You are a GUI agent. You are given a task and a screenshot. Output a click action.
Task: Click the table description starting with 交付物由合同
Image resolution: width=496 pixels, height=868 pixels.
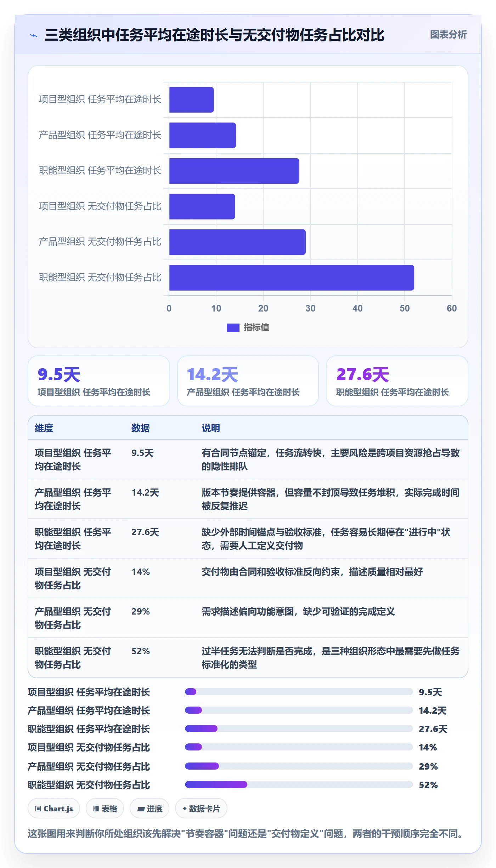pos(312,572)
